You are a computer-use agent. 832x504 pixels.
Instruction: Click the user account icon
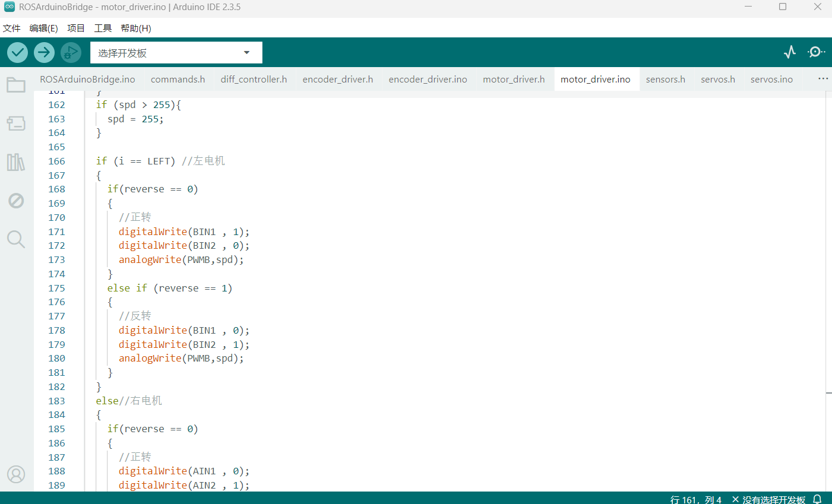pos(16,474)
